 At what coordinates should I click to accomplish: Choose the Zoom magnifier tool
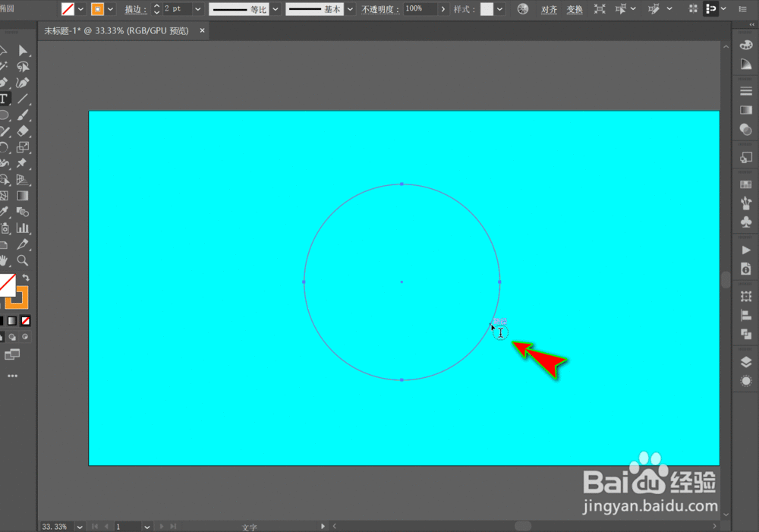[x=23, y=260]
